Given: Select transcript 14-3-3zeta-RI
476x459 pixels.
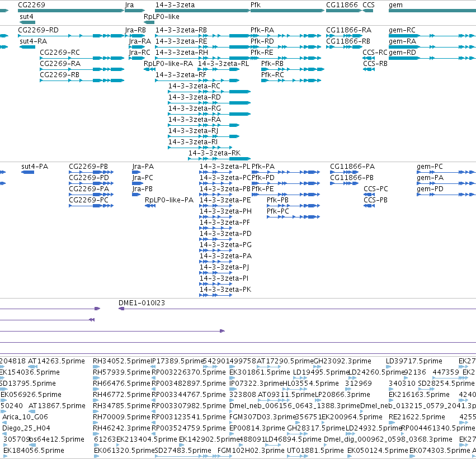Looking at the screenshot, I should [x=200, y=148].
